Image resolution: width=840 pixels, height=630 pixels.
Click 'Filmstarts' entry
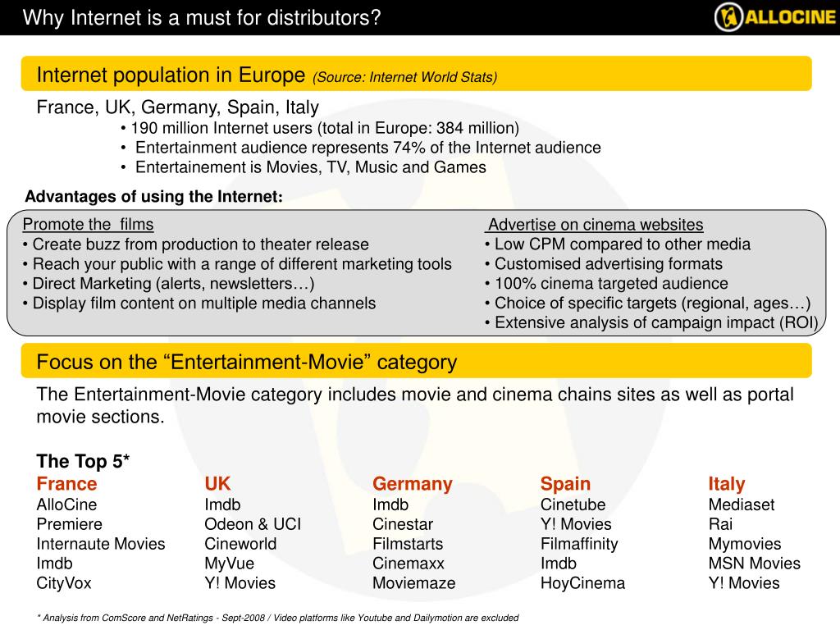pos(408,544)
